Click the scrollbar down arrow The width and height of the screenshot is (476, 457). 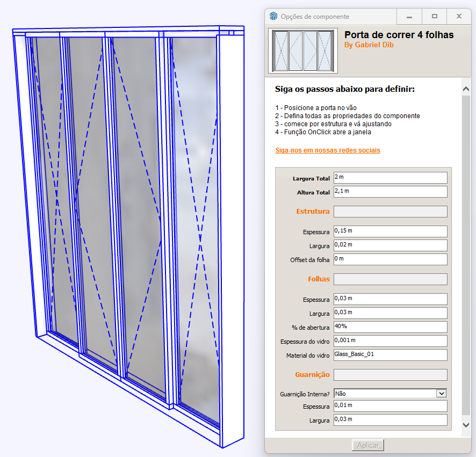[x=466, y=425]
